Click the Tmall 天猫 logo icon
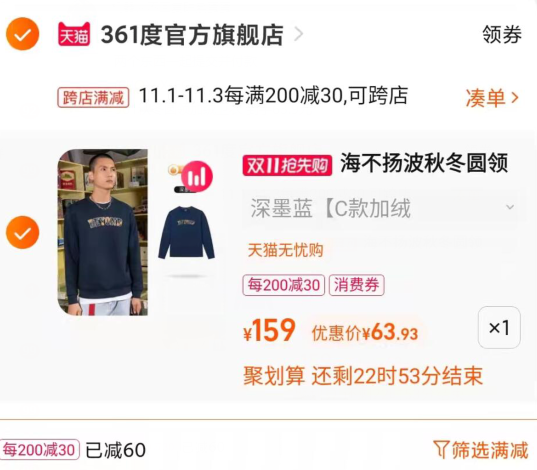This screenshot has width=537, height=470. point(74,34)
